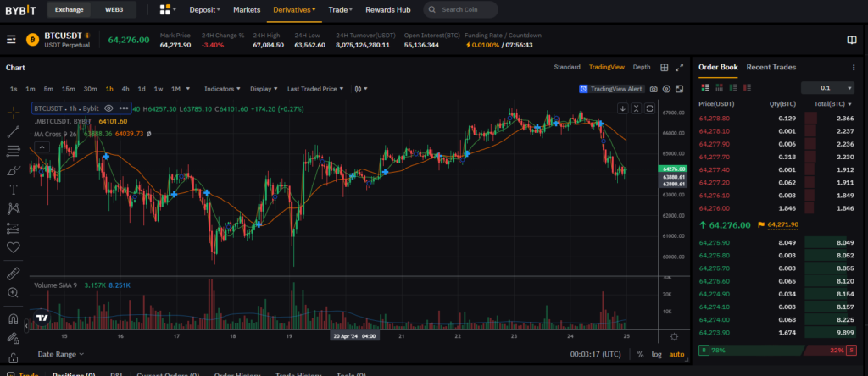This screenshot has height=376, width=868.
Task: Open chart settings hexagon icon
Action: [666, 89]
